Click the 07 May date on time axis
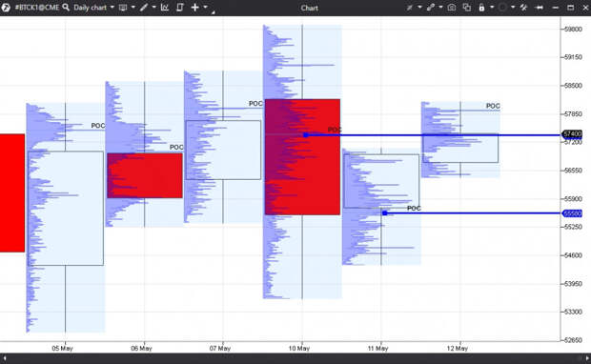 tap(220, 348)
